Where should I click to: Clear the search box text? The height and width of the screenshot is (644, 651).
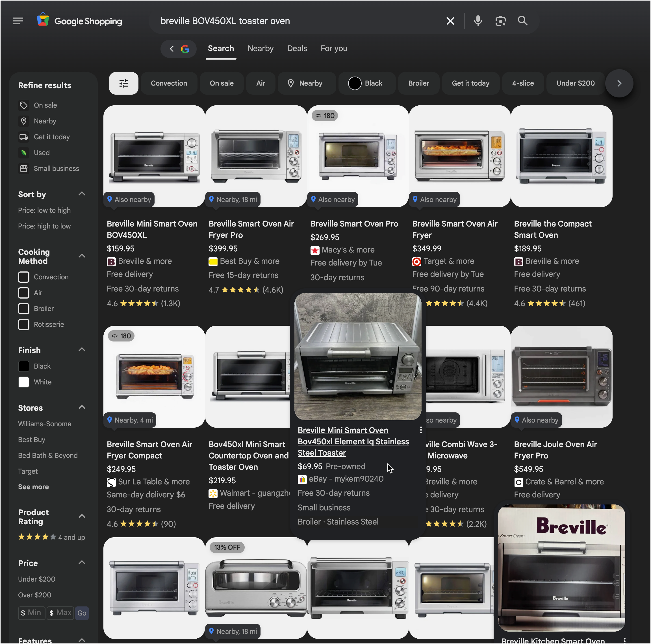[x=450, y=21]
